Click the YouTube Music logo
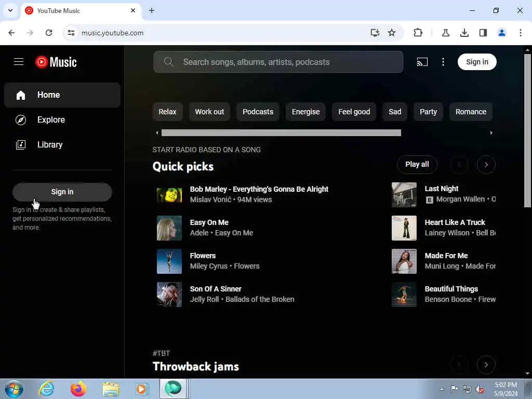 pyautogui.click(x=56, y=62)
